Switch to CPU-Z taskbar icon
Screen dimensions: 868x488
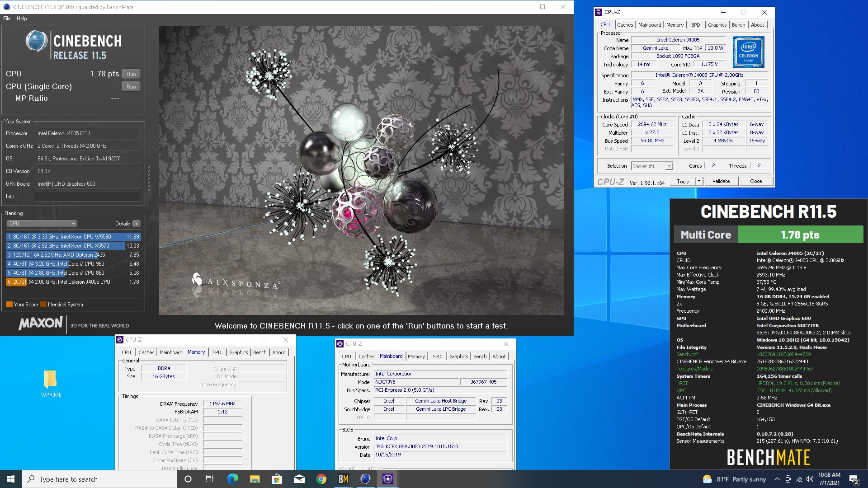387,479
